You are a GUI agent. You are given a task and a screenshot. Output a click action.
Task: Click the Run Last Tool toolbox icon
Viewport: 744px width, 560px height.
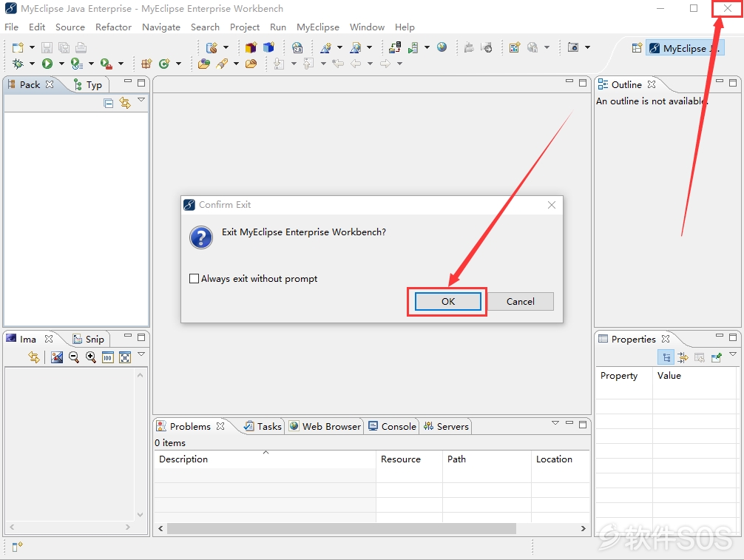pos(106,64)
